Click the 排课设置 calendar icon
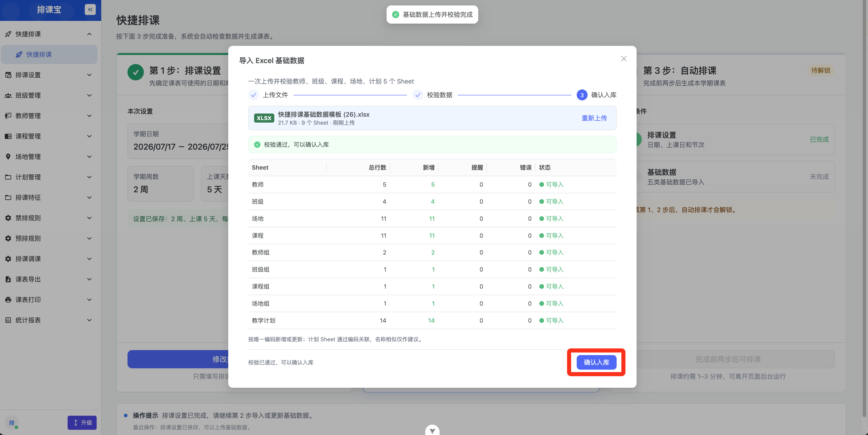The image size is (868, 435). pos(8,75)
